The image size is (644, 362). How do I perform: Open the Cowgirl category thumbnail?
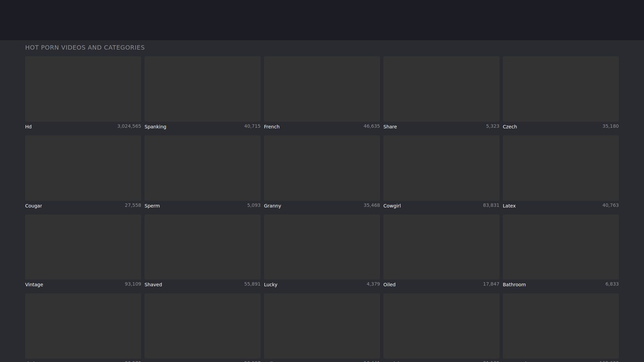[x=441, y=168]
